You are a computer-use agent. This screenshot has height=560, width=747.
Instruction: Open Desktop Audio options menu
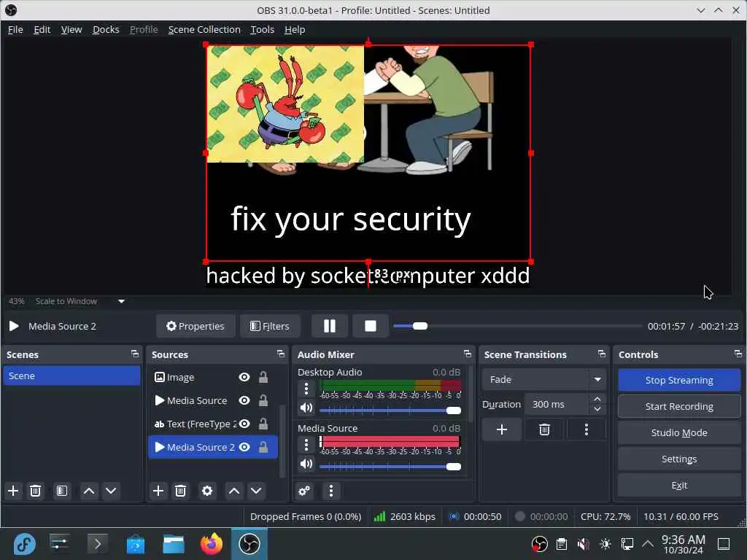coord(306,389)
